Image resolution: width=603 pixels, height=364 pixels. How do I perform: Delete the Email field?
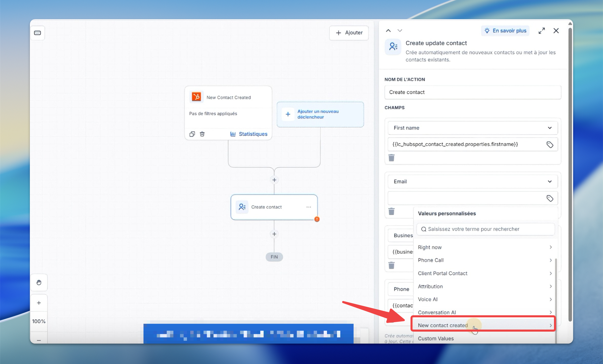pyautogui.click(x=391, y=211)
